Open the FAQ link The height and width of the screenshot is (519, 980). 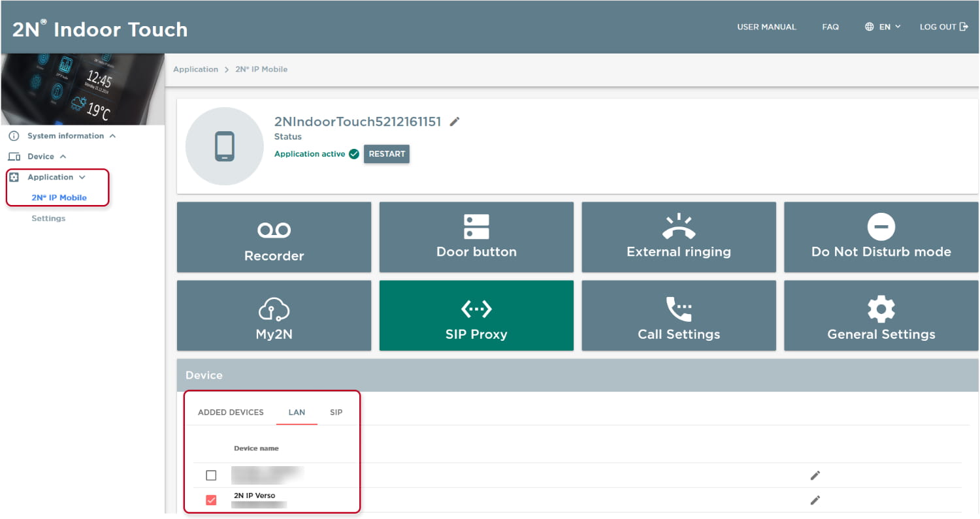click(x=830, y=27)
